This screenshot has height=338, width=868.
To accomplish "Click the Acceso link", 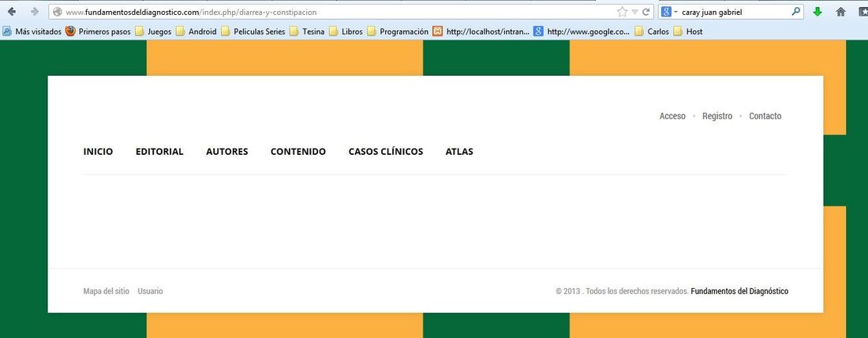I will click(672, 116).
